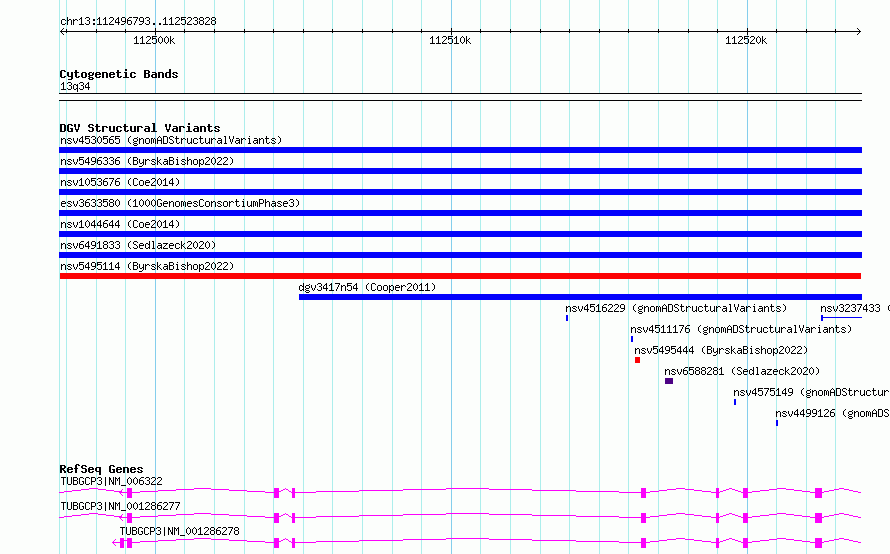The image size is (890, 554).
Task: Select variant label nsv1053676 (Coe2014)
Action: (120, 182)
